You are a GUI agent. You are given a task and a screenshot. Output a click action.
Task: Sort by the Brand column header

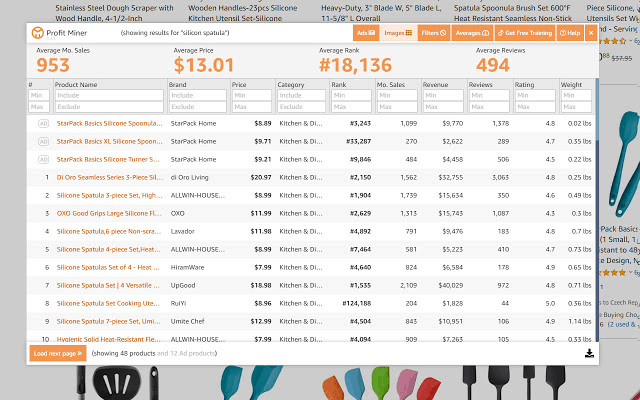[178, 84]
